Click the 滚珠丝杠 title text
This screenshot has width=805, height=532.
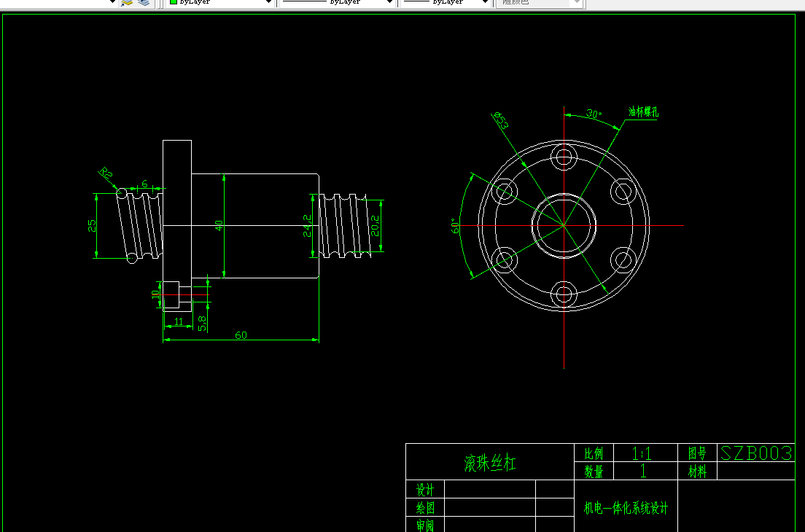489,463
